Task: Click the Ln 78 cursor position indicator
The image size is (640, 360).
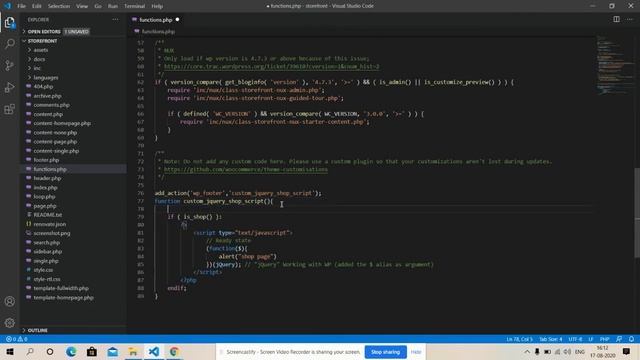Action: click(519, 339)
